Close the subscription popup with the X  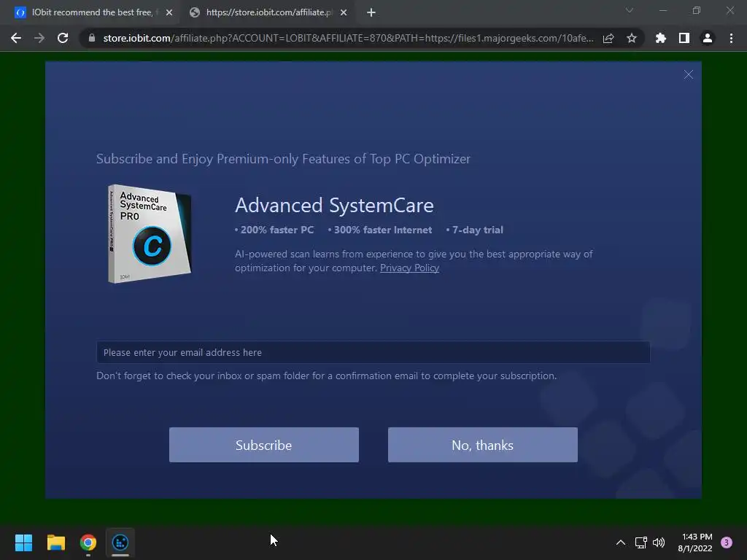coord(689,74)
